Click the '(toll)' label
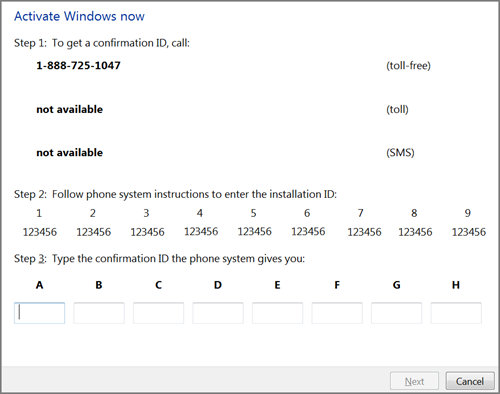This screenshot has height=394, width=500. coord(397,109)
